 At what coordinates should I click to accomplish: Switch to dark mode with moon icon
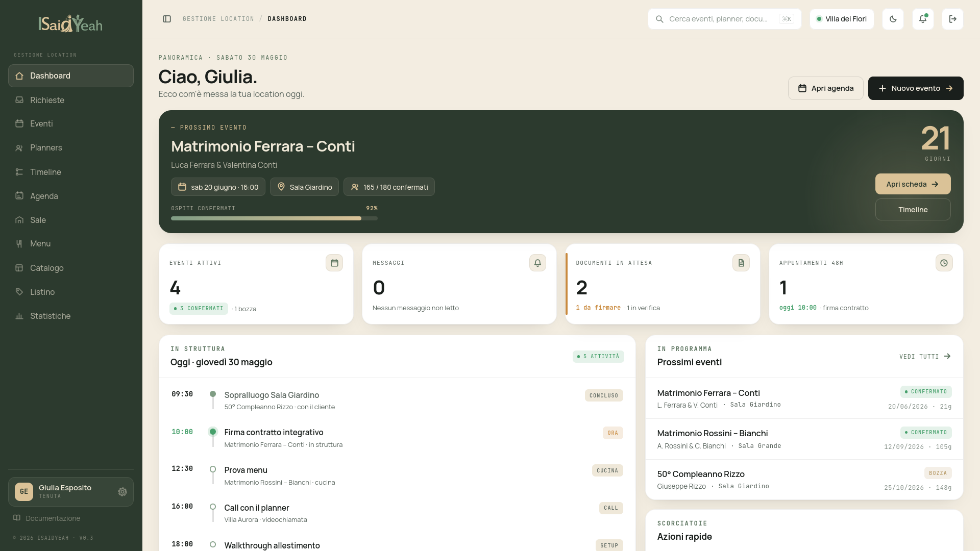(893, 19)
